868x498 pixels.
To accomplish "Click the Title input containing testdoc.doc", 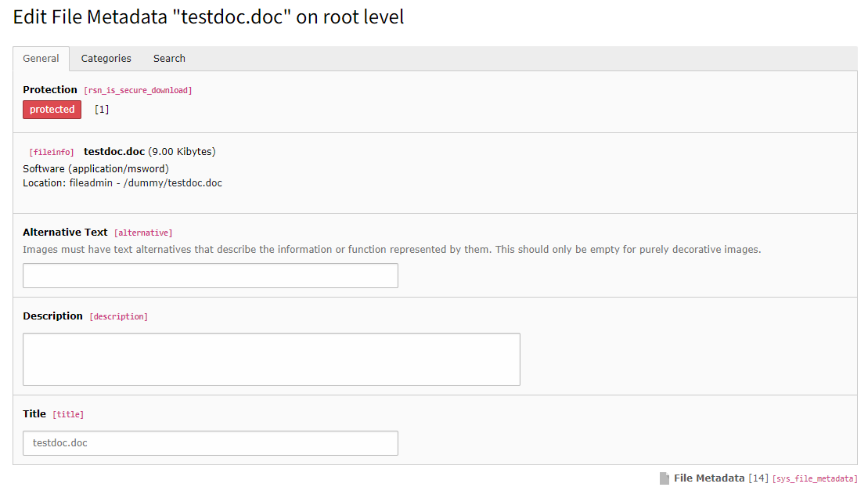I will pyautogui.click(x=210, y=443).
